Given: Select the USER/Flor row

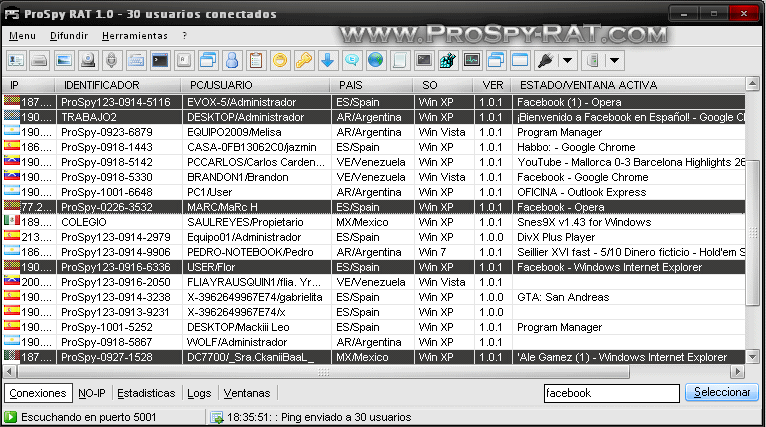Looking at the screenshot, I should tap(374, 267).
